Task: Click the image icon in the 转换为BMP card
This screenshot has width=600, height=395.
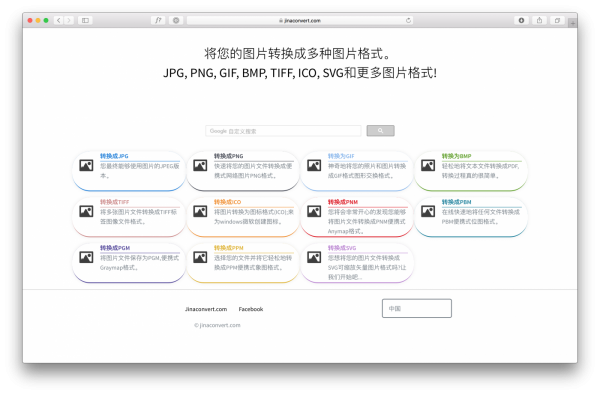Action: (428, 166)
